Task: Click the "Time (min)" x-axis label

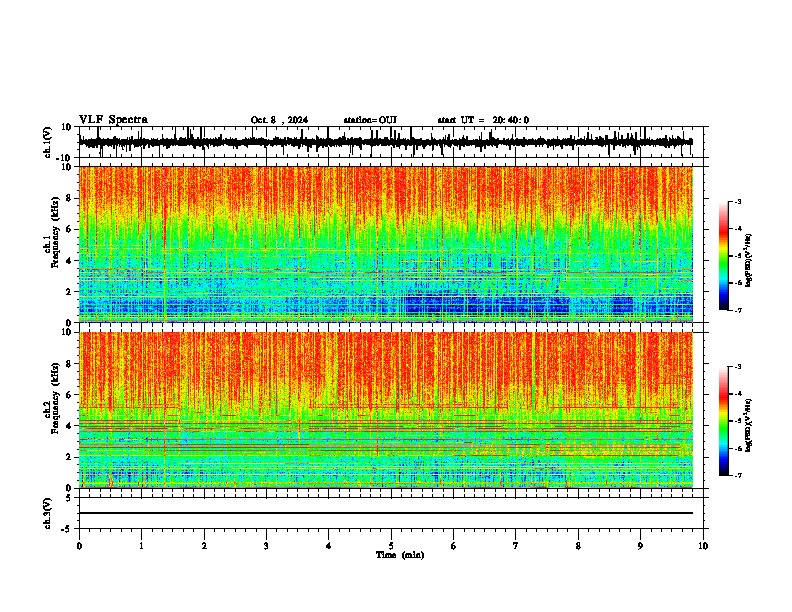Action: point(400,555)
